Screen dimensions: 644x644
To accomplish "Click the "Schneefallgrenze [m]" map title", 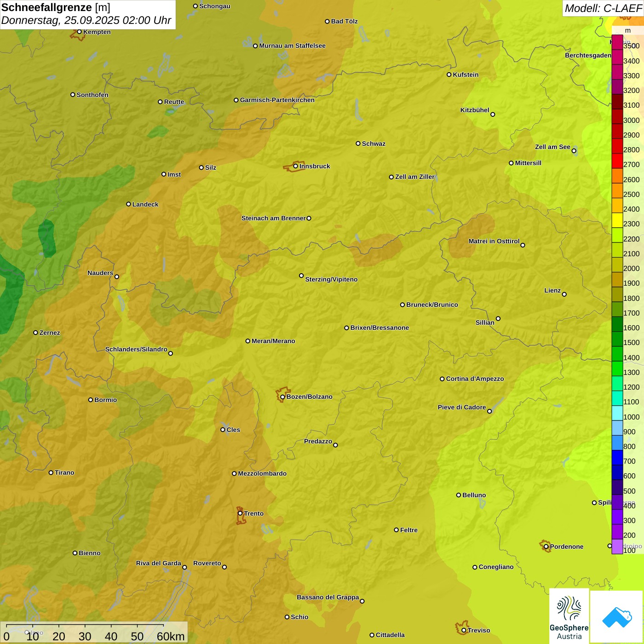I will (x=56, y=8).
